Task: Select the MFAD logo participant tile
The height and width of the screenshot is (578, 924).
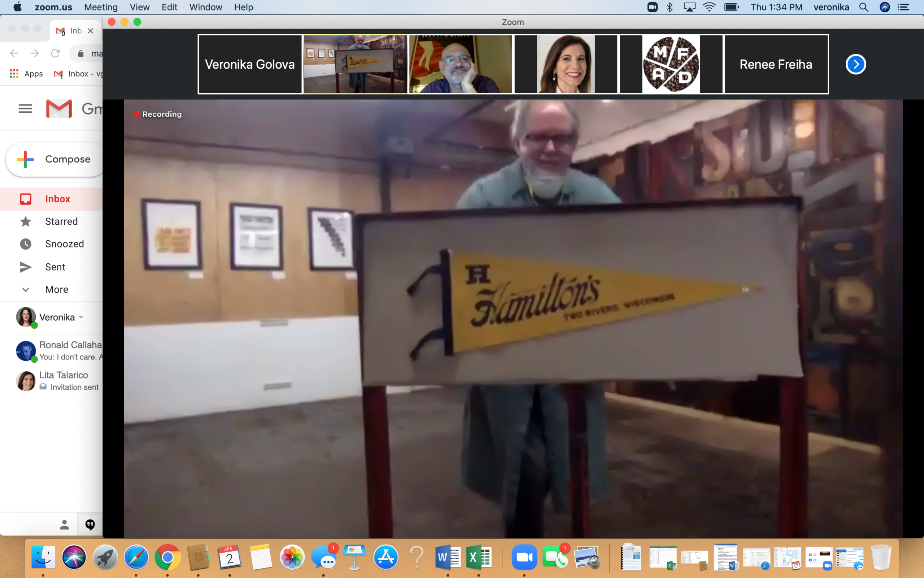Action: (671, 64)
